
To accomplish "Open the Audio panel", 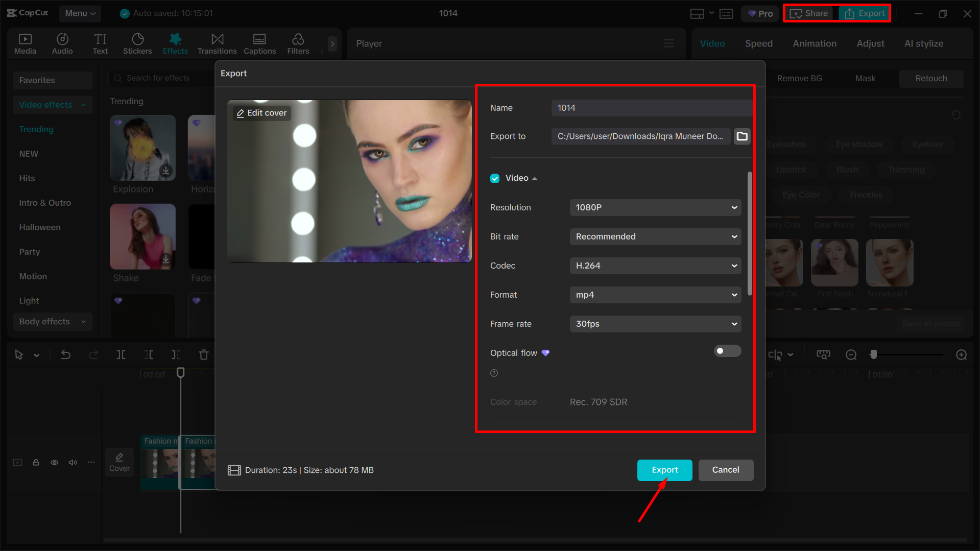I will coord(62,44).
